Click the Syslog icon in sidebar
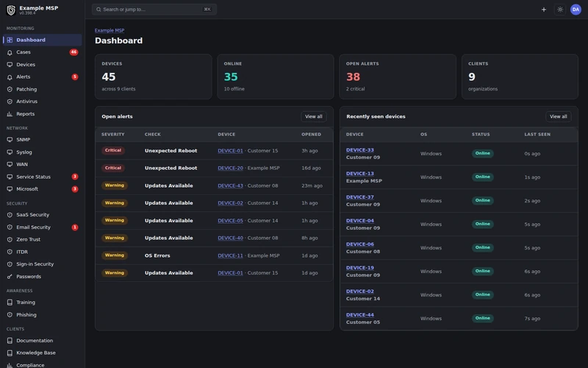The image size is (588, 368). tap(10, 152)
